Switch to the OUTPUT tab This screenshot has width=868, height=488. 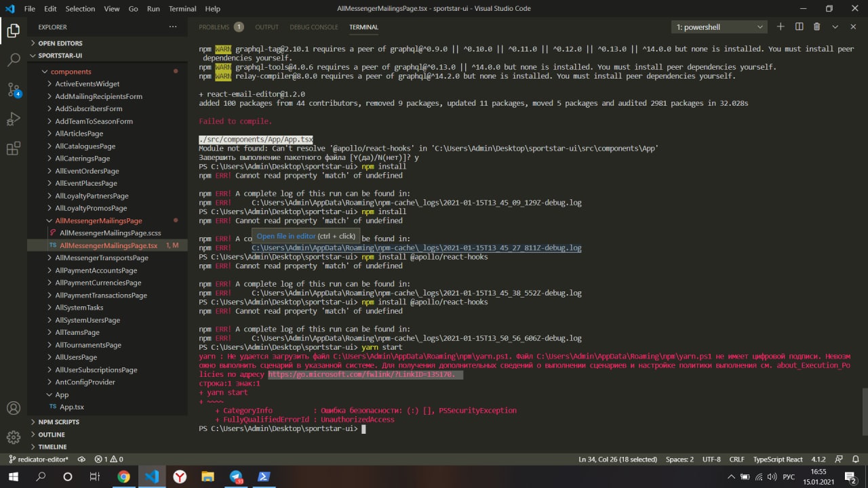[267, 27]
